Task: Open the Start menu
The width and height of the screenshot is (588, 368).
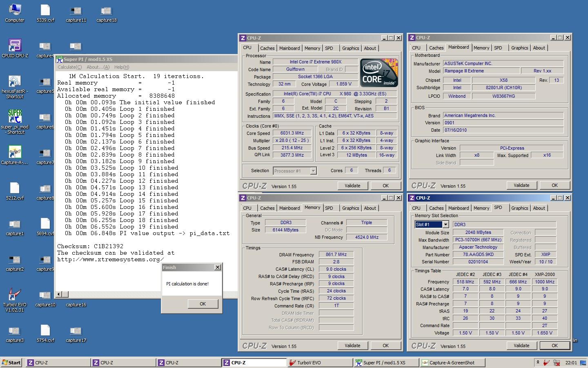Action: coord(11,362)
